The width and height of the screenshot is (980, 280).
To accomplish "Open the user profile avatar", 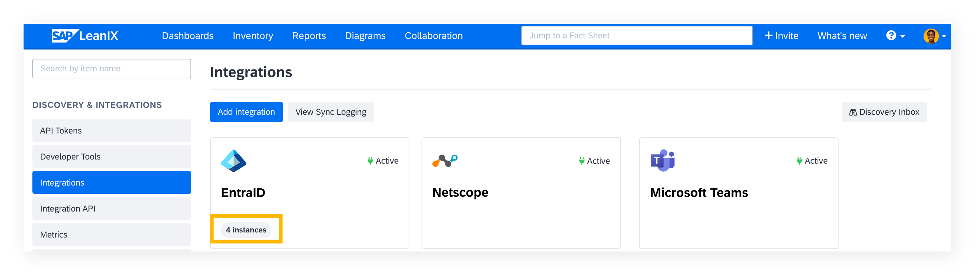I will coord(930,36).
